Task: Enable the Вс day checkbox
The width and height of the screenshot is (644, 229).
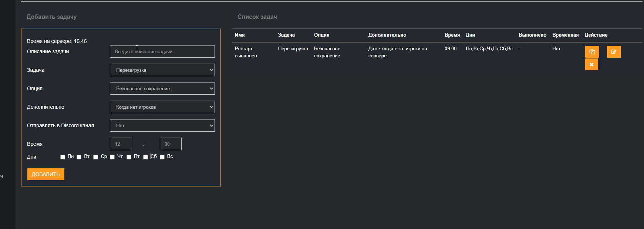Action: click(x=162, y=157)
